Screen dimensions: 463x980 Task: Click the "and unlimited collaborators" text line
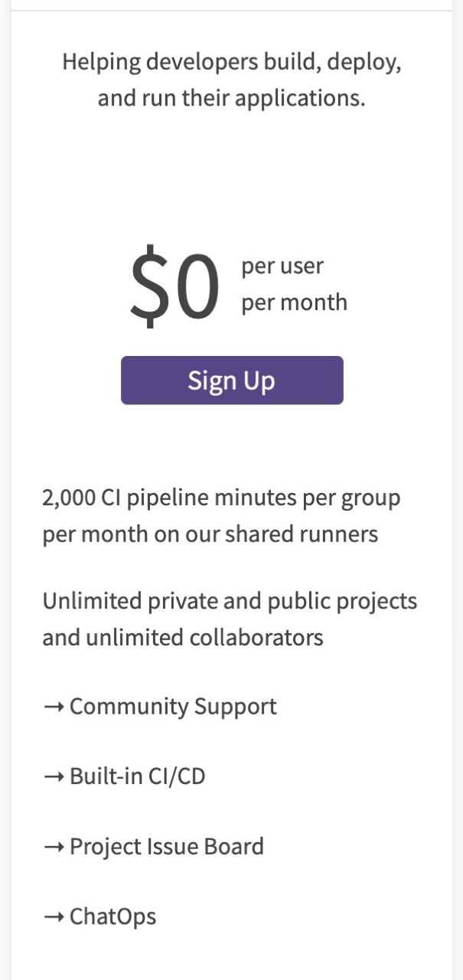(x=183, y=637)
